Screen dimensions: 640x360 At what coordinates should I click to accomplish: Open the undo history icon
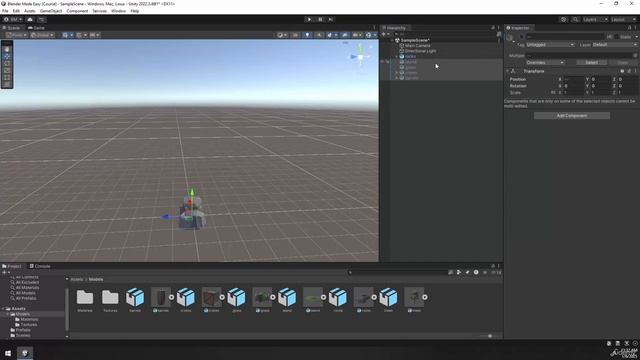(563, 19)
